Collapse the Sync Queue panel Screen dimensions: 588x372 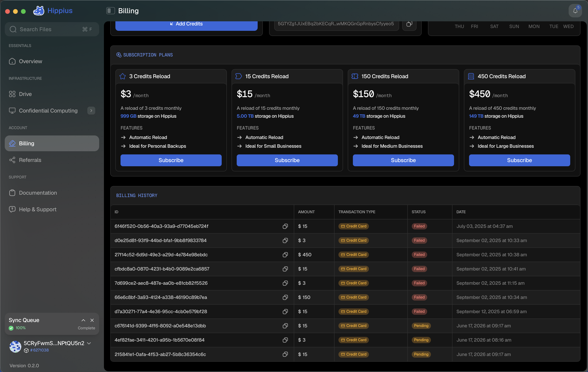[83, 320]
